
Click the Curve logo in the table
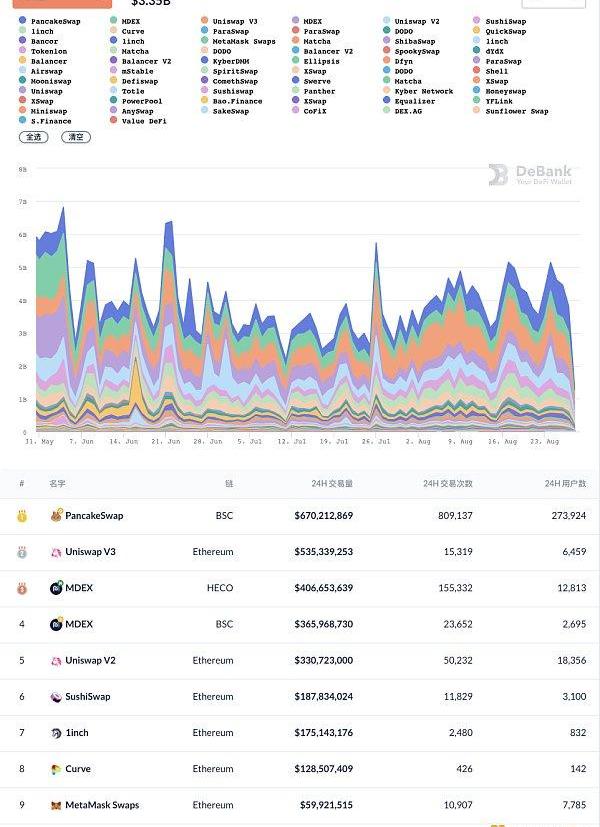click(56, 769)
